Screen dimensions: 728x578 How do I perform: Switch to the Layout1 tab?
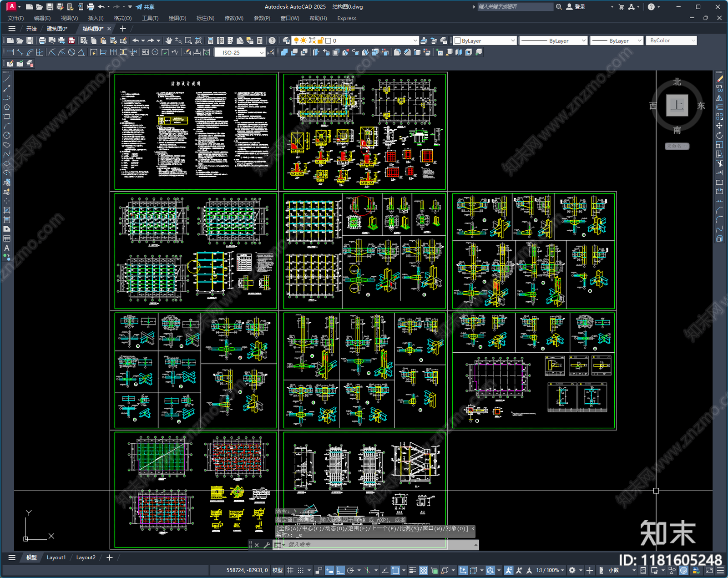click(x=56, y=558)
